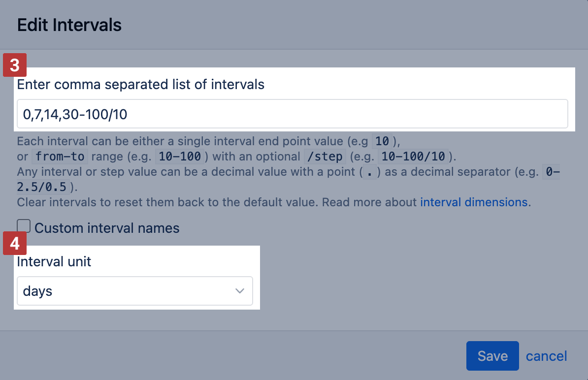Viewport: 588px width, 380px height.
Task: Open the Interval unit dropdown showing days
Action: [134, 291]
